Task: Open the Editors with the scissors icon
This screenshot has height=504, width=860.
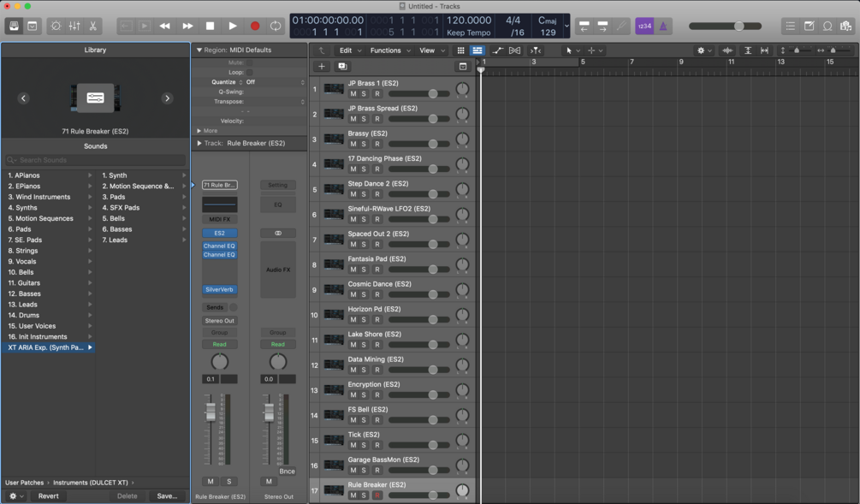Action: click(92, 26)
